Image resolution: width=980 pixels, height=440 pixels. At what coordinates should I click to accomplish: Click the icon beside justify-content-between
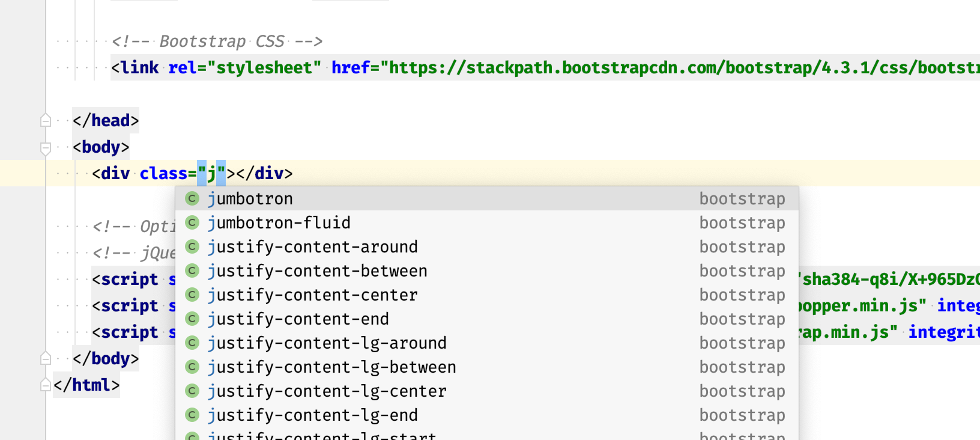(192, 270)
